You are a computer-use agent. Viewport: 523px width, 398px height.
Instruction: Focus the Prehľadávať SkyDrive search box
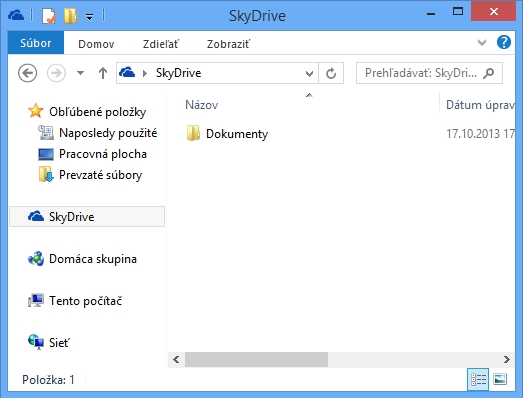click(429, 73)
